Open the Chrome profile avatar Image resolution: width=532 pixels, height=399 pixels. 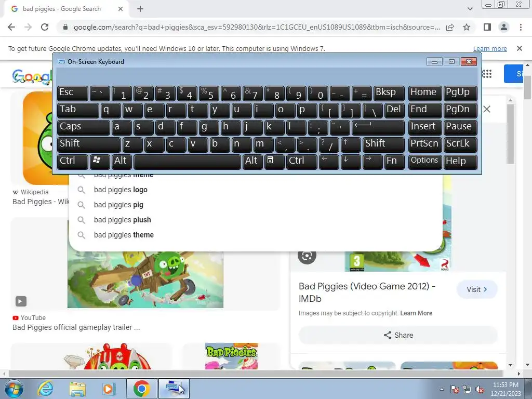click(504, 27)
